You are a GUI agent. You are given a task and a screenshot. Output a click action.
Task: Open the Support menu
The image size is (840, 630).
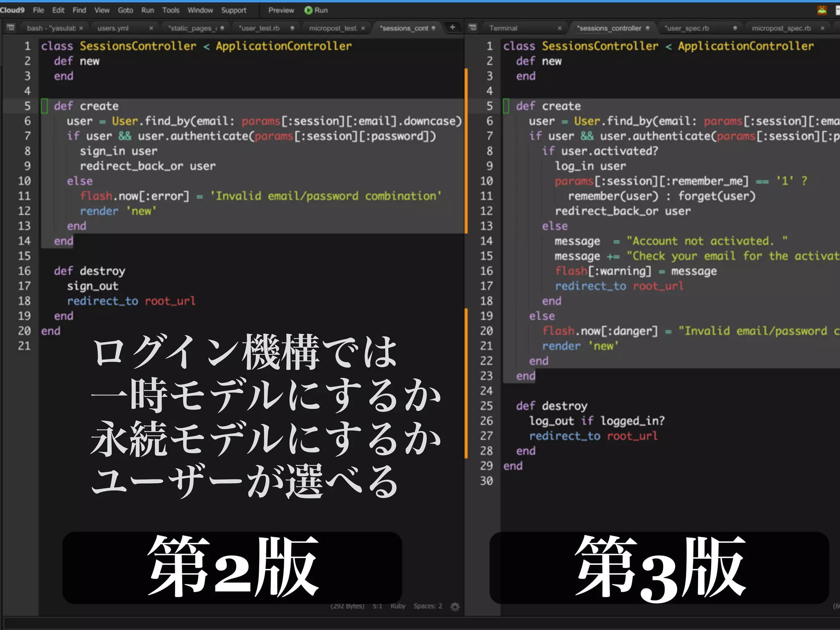(x=234, y=10)
